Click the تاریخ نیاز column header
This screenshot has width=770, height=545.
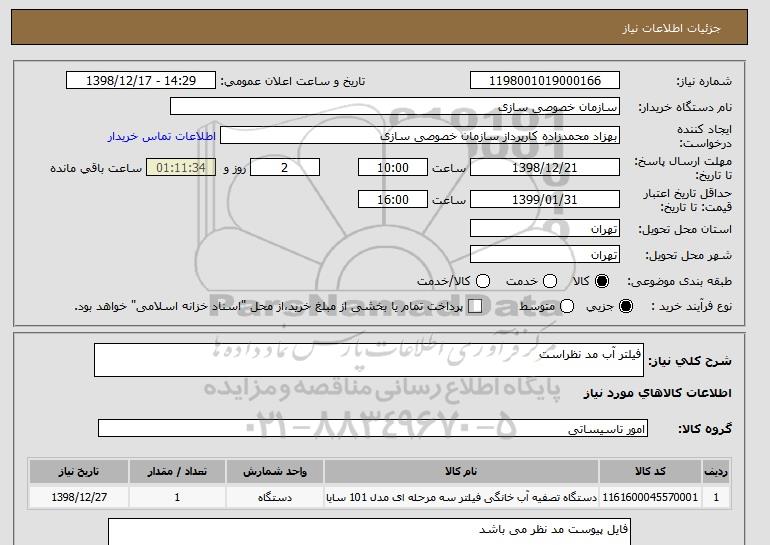(79, 471)
